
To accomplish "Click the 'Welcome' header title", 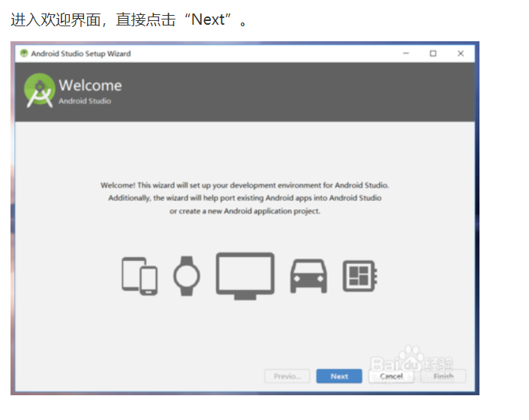I will [x=90, y=85].
